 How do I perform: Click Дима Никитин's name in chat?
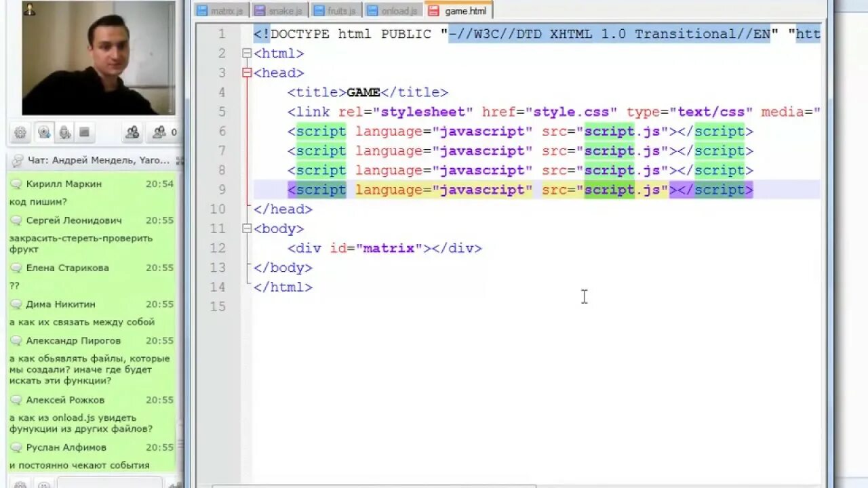60,304
